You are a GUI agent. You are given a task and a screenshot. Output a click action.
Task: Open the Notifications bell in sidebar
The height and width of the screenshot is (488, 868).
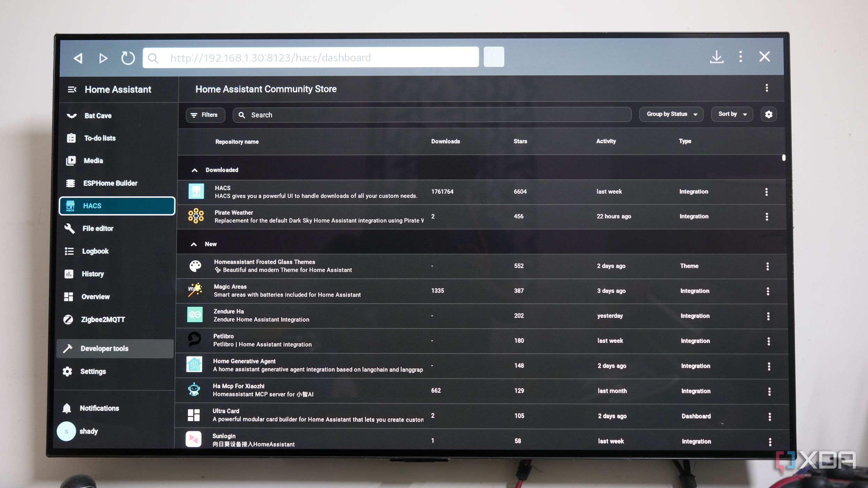[67, 408]
